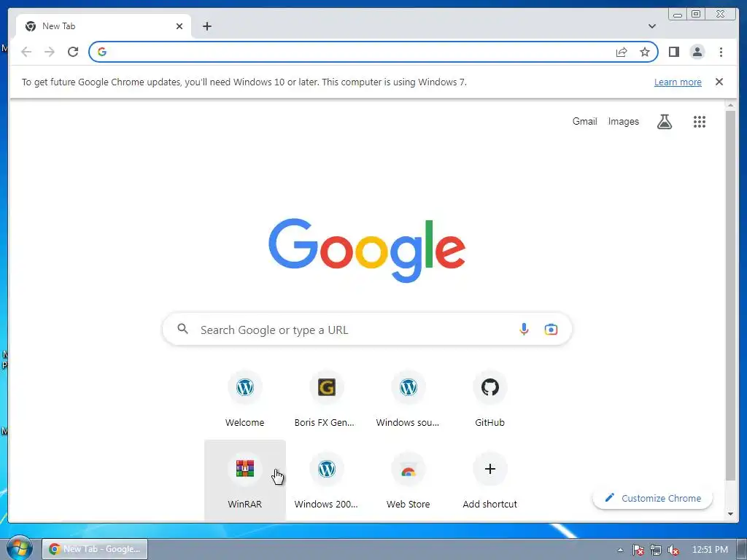Add a new shortcut tile
Viewport: 747px width, 560px height.
(x=489, y=481)
